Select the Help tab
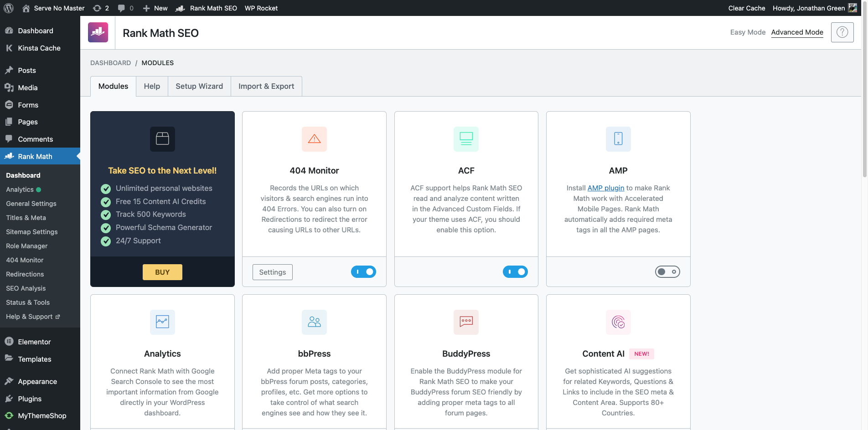The height and width of the screenshot is (430, 868). click(x=152, y=86)
